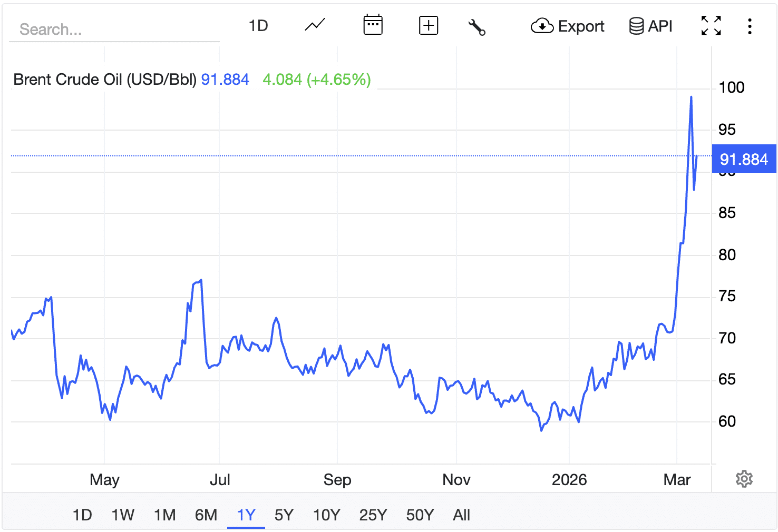778x532 pixels.
Task: Click the 91.884 price tag
Action: tap(744, 159)
